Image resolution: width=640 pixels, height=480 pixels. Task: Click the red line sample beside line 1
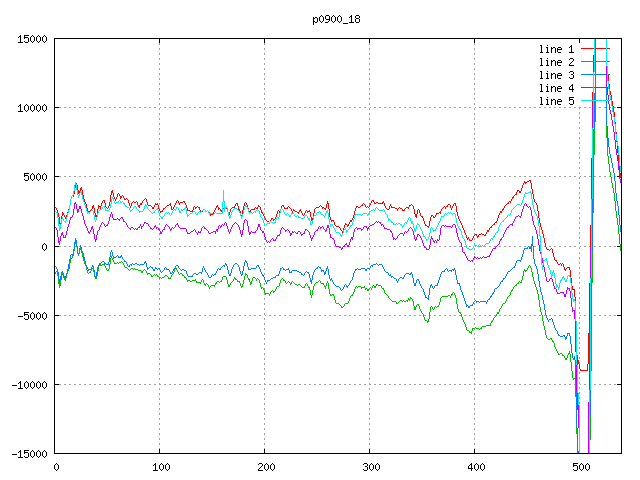click(x=594, y=49)
